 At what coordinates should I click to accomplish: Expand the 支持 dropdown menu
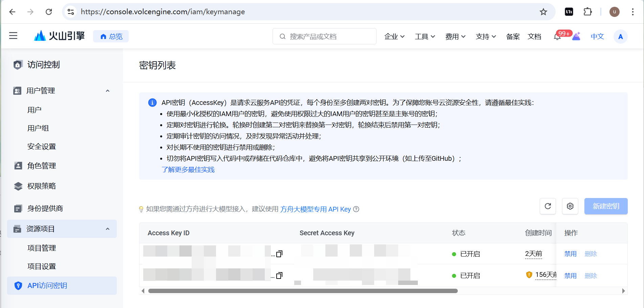click(x=486, y=37)
